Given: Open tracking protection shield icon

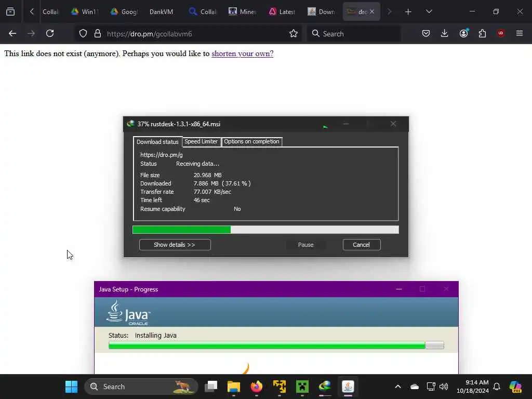Looking at the screenshot, I should 83,34.
